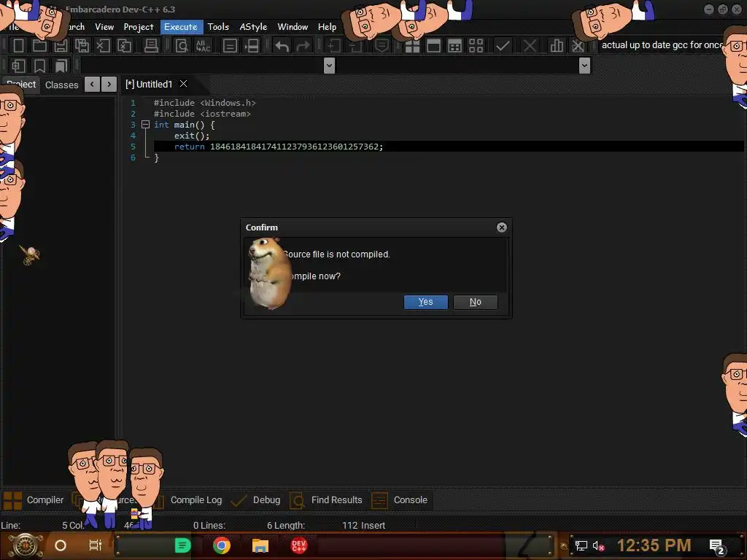
Task: Close the Untitled1 tab with its X
Action: click(183, 84)
